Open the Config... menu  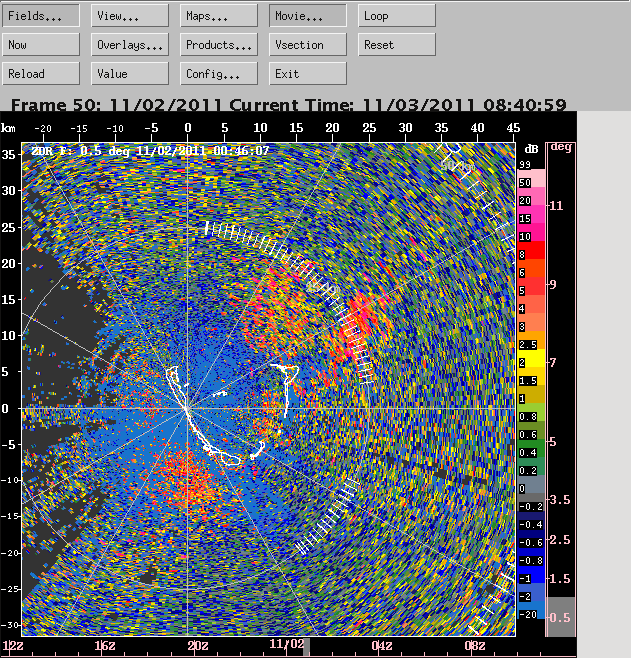click(219, 73)
